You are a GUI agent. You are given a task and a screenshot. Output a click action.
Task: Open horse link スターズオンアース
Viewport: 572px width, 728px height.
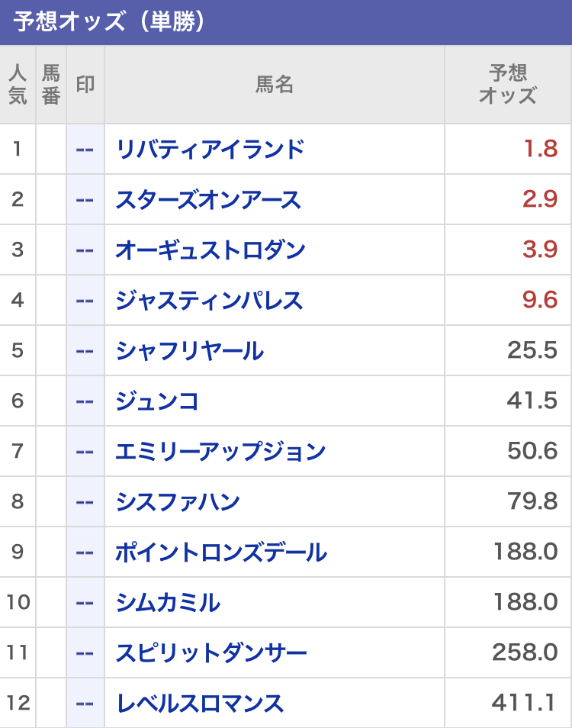click(x=208, y=199)
